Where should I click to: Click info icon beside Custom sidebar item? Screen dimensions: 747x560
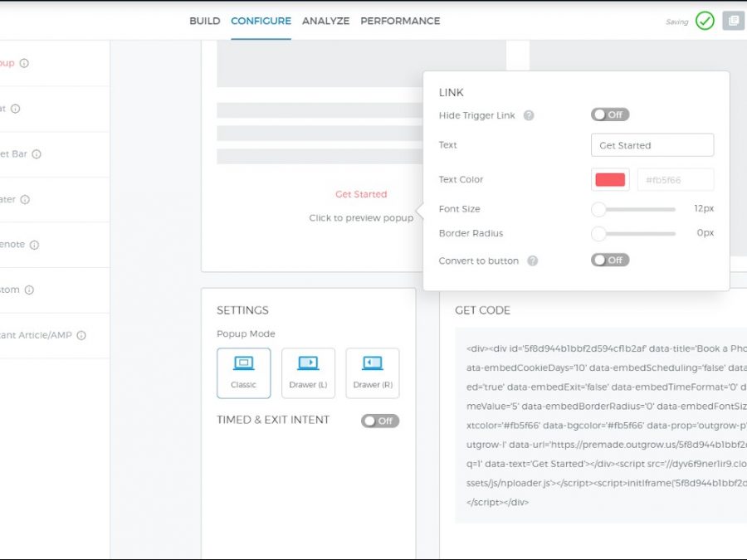coord(29,290)
